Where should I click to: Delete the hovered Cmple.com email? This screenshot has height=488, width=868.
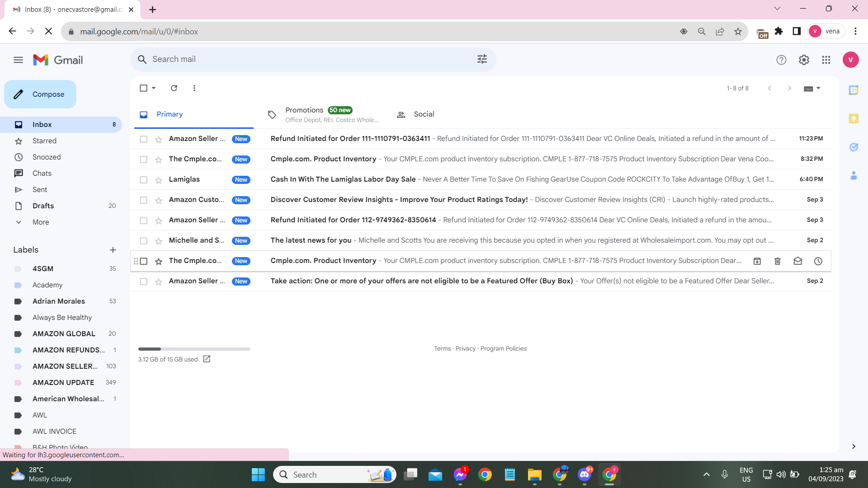pyautogui.click(x=778, y=261)
